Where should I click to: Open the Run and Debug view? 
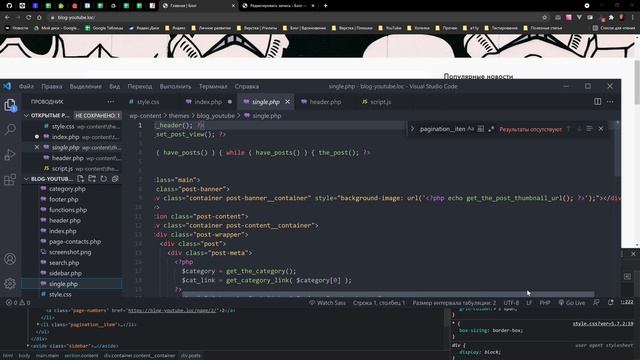[10, 155]
